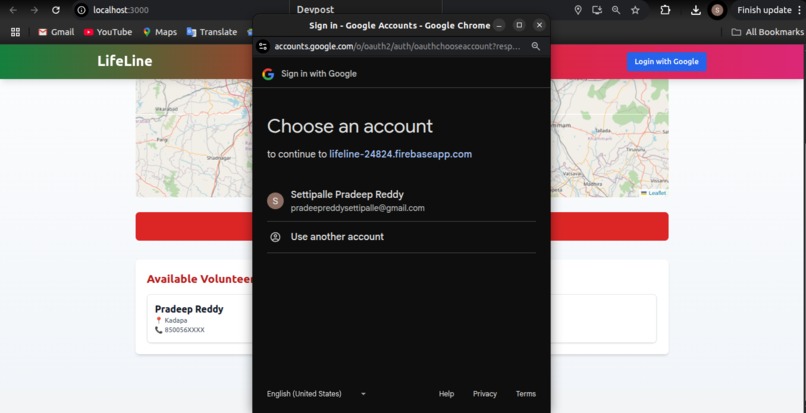Image resolution: width=806 pixels, height=413 pixels.
Task: Open the lifeline-24824.firebaseapp.com link
Action: (x=400, y=154)
